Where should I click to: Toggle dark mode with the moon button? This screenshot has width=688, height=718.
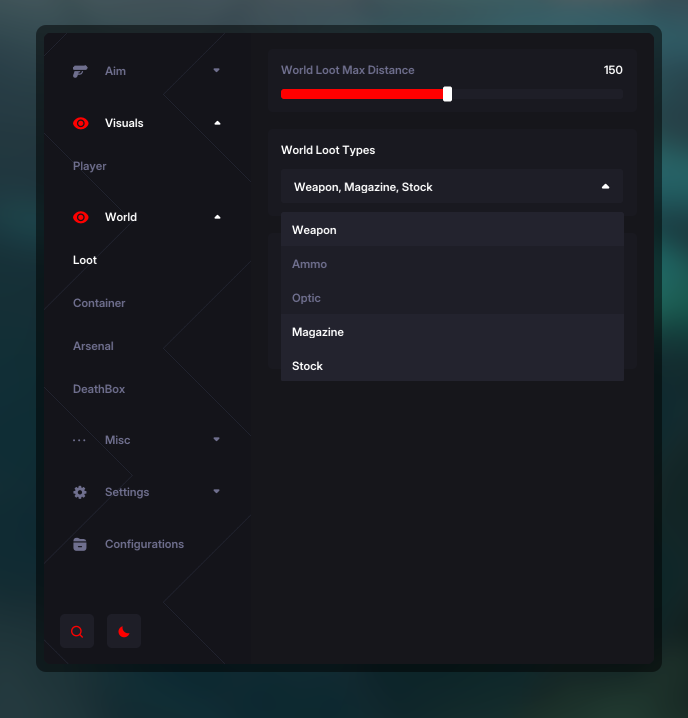click(124, 631)
